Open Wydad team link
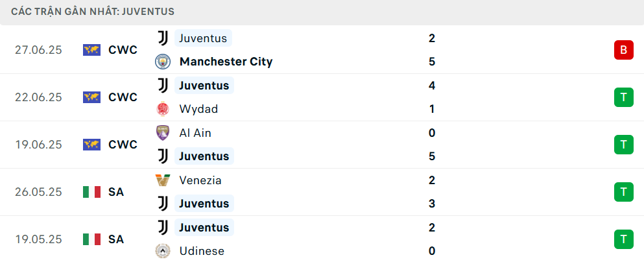644x262 pixels. (x=198, y=109)
